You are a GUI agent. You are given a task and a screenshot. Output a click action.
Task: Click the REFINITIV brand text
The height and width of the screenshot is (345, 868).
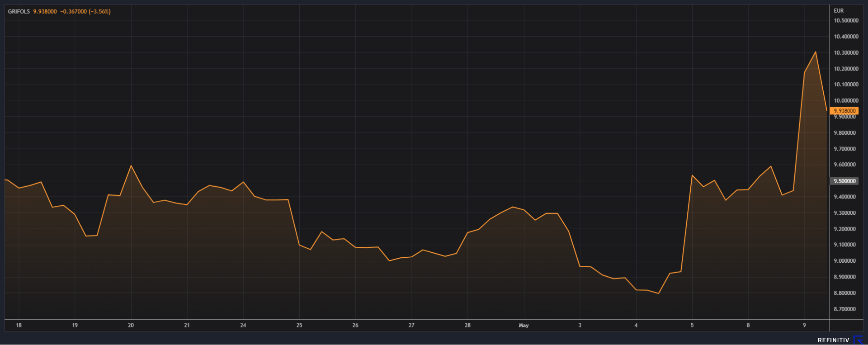833,340
